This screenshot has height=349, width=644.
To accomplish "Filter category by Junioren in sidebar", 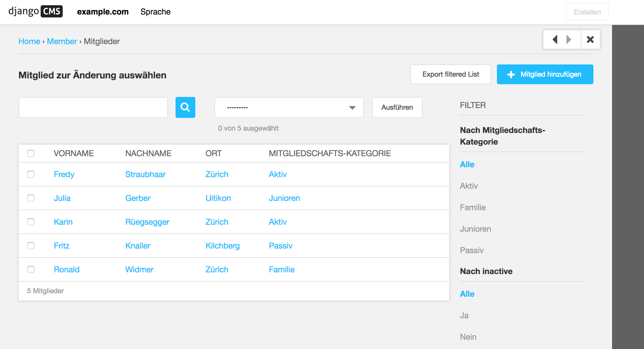I will click(x=475, y=229).
